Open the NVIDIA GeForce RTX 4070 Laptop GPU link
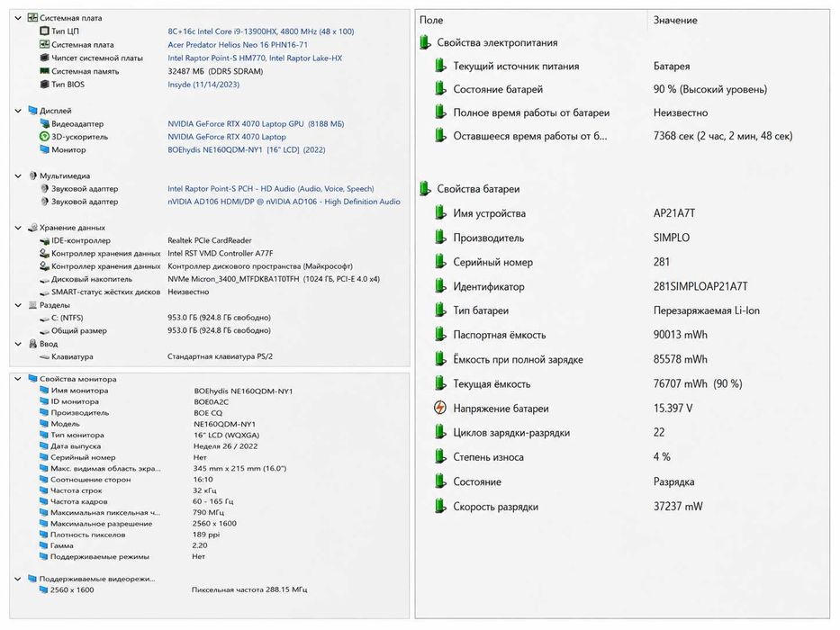The image size is (840, 630). [256, 124]
